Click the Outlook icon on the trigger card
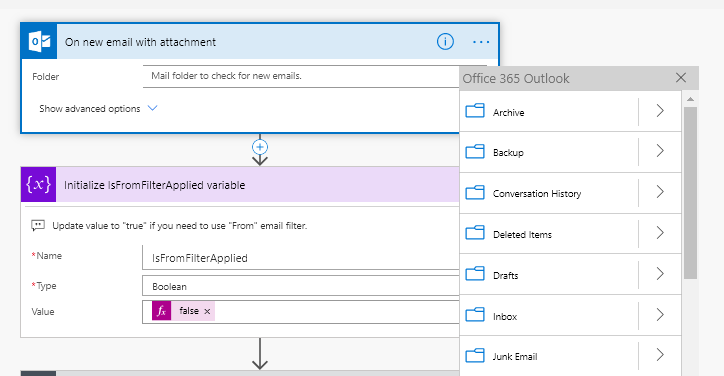This screenshot has width=724, height=376. pyautogui.click(x=39, y=42)
